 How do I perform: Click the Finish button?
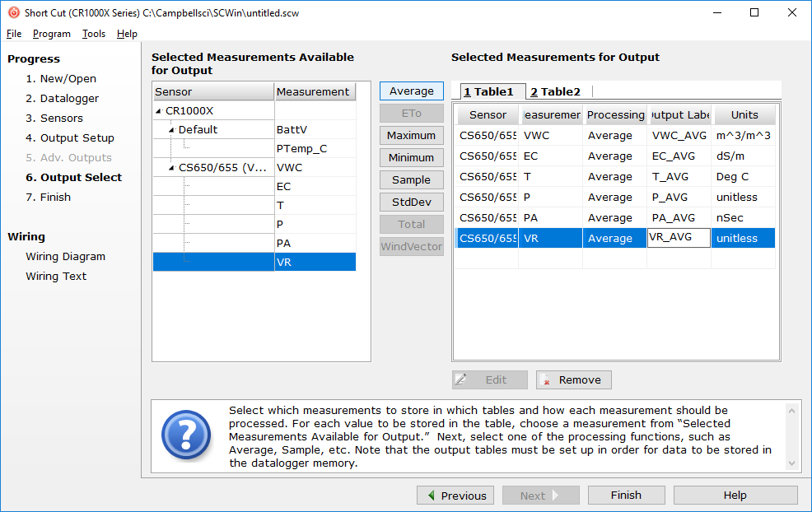[x=626, y=495]
